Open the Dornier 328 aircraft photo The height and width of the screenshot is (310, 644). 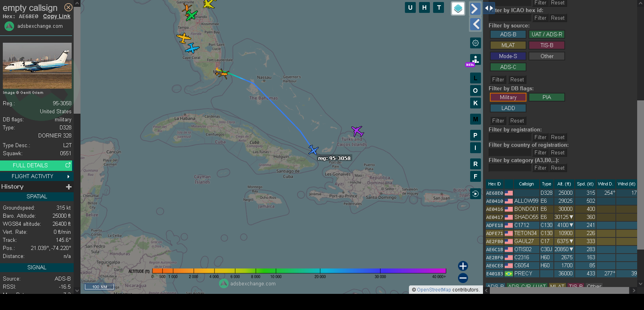click(37, 66)
